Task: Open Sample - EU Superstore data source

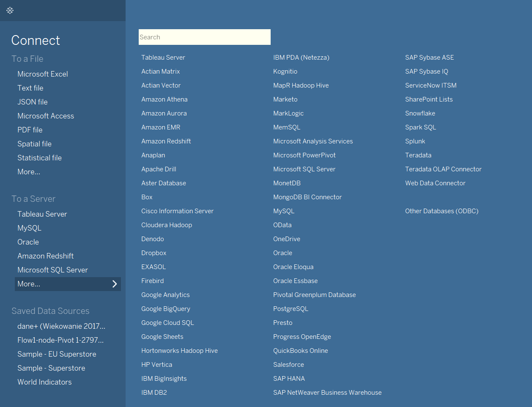Action: (x=57, y=354)
